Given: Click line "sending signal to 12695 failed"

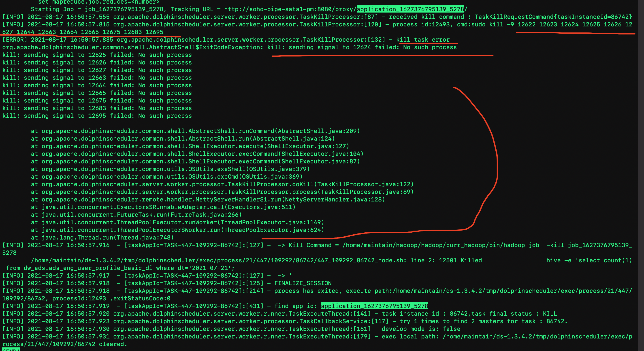Looking at the screenshot, I should coord(97,116).
